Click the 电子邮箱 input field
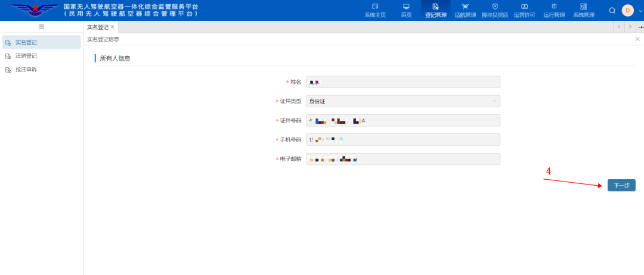Screen dimensions: 644x275 point(403,159)
